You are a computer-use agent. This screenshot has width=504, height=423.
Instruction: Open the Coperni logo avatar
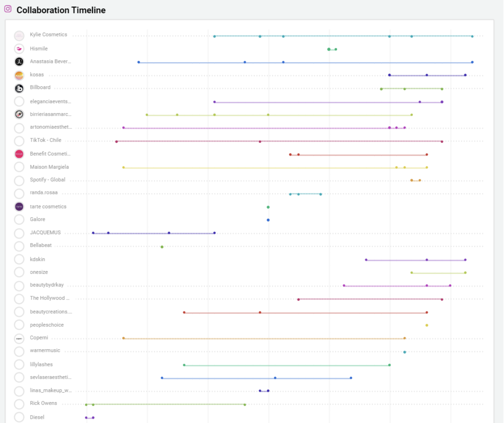tap(19, 338)
